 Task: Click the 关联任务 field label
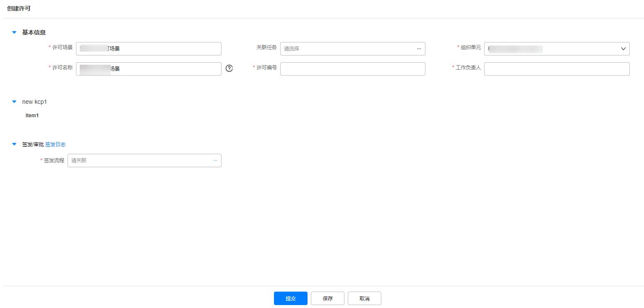pyautogui.click(x=266, y=47)
